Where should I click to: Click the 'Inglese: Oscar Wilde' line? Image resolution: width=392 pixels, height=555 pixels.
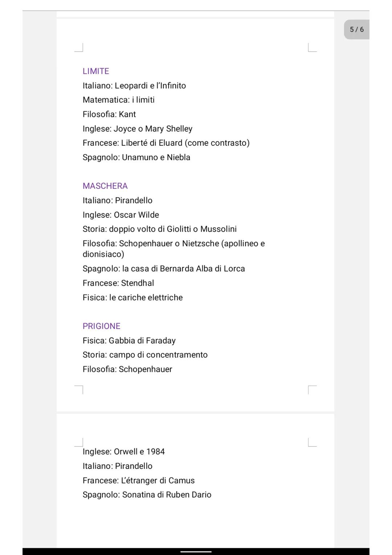(121, 215)
